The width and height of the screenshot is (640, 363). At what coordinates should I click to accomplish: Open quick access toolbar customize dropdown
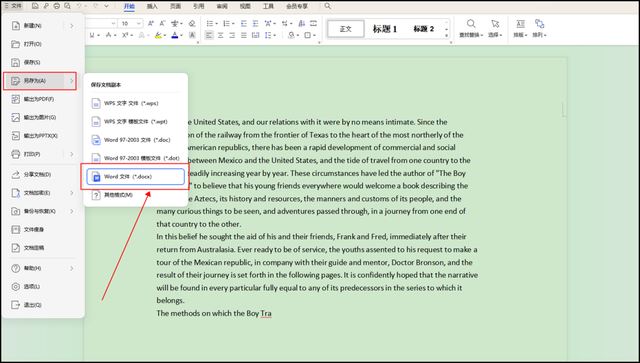point(107,6)
